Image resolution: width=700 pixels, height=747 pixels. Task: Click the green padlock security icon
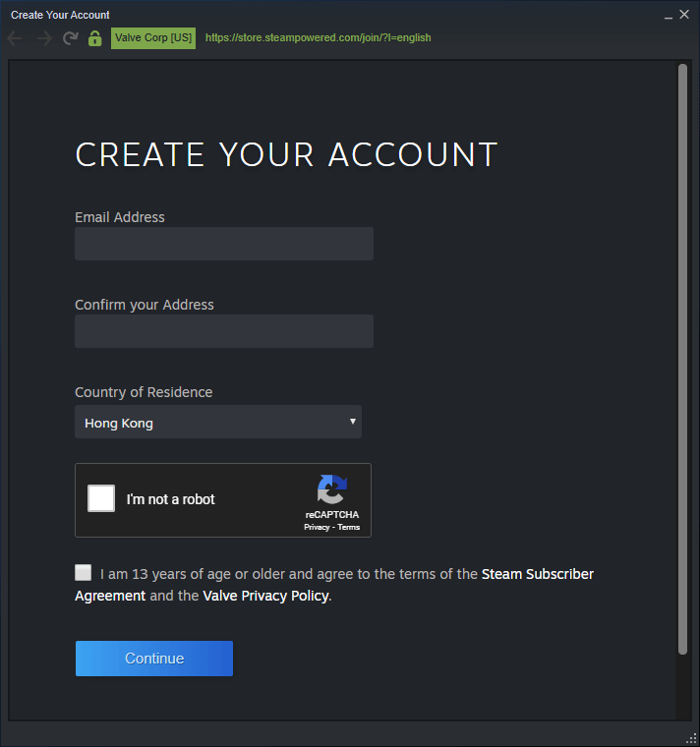pos(94,38)
